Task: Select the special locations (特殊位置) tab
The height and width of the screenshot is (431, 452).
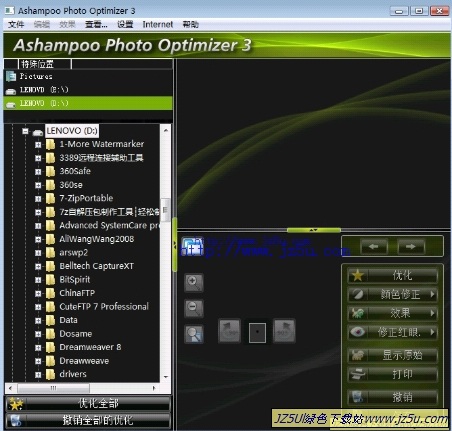Action: (45, 64)
